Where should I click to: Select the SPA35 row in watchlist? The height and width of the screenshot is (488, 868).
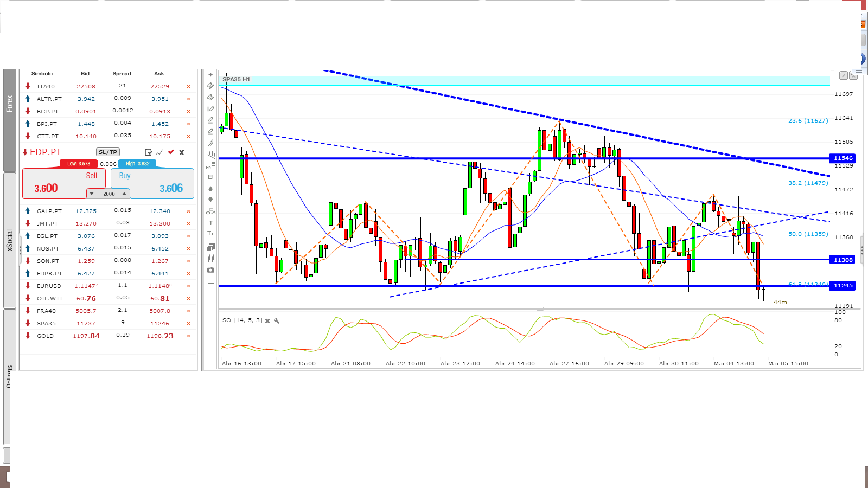point(108,324)
